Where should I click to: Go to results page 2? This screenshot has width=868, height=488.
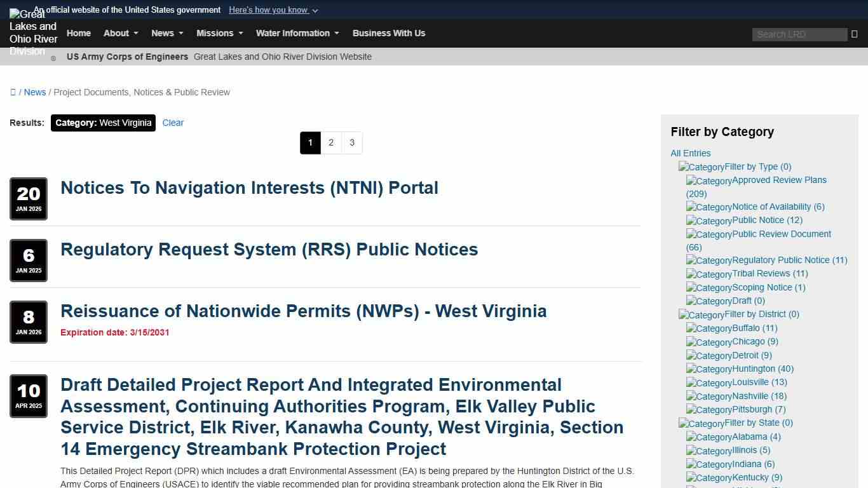pos(331,142)
